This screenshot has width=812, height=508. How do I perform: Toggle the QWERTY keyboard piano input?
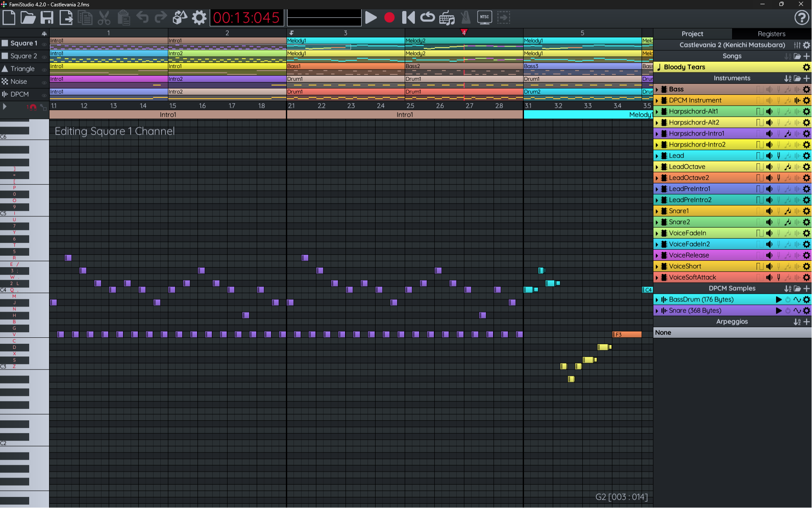click(x=447, y=18)
